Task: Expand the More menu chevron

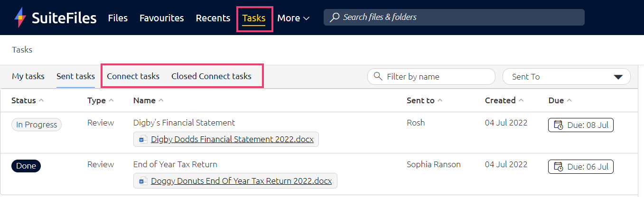Action: click(306, 18)
